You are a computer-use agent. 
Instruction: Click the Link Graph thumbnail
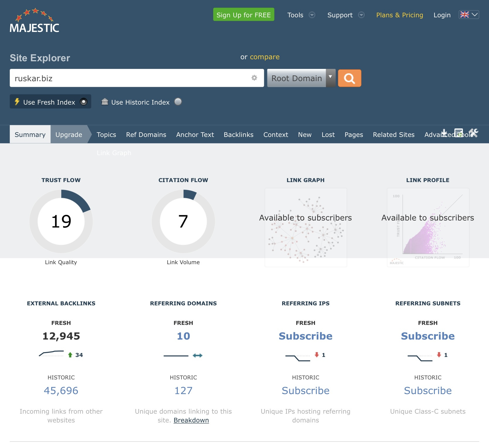click(306, 228)
